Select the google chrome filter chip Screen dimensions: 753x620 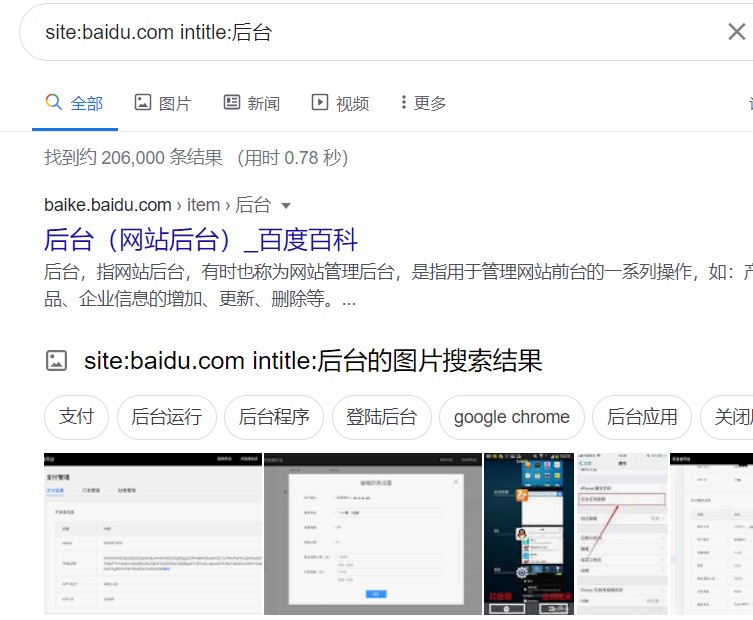click(x=512, y=417)
